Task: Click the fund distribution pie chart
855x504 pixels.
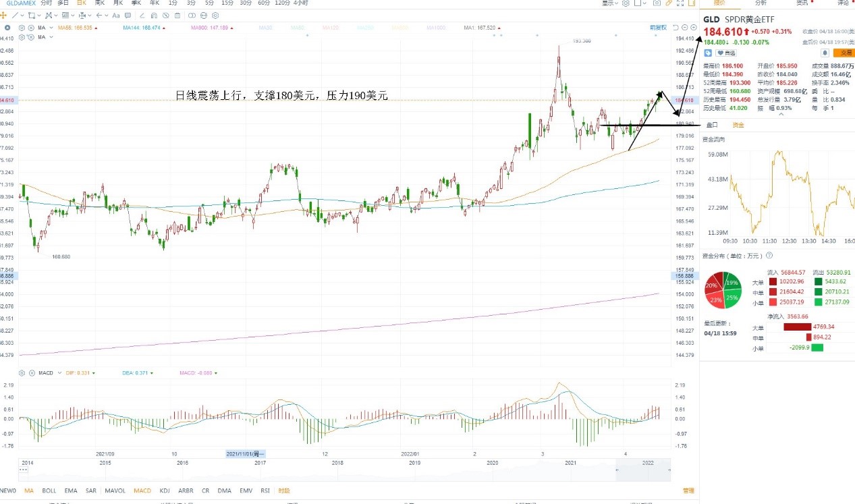Action: (x=723, y=291)
